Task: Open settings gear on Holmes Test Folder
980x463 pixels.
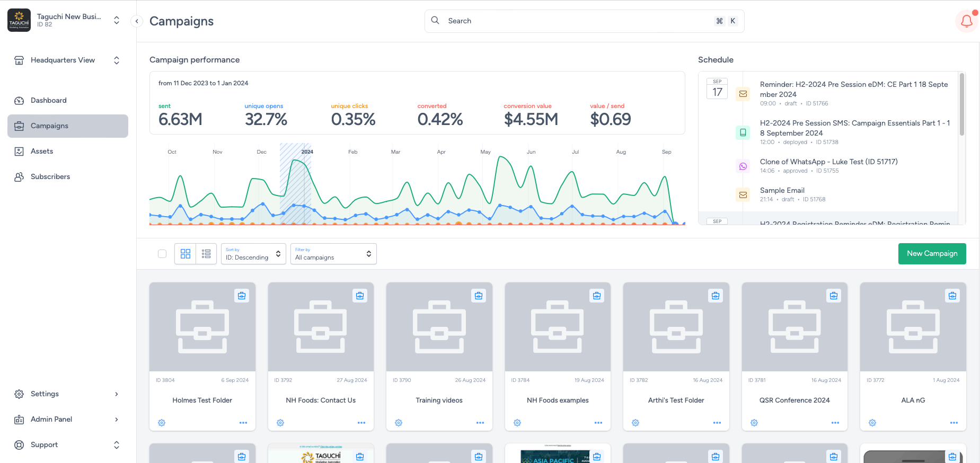Action: (x=162, y=423)
